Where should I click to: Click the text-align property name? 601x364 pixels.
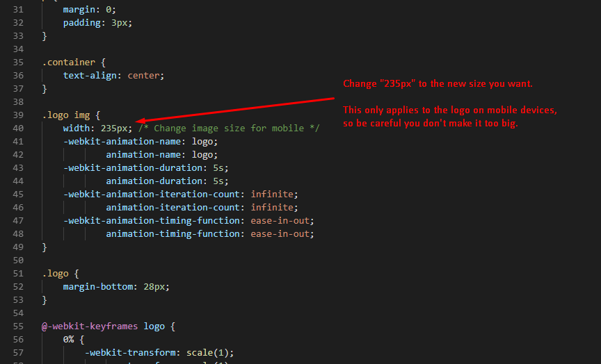90,76
